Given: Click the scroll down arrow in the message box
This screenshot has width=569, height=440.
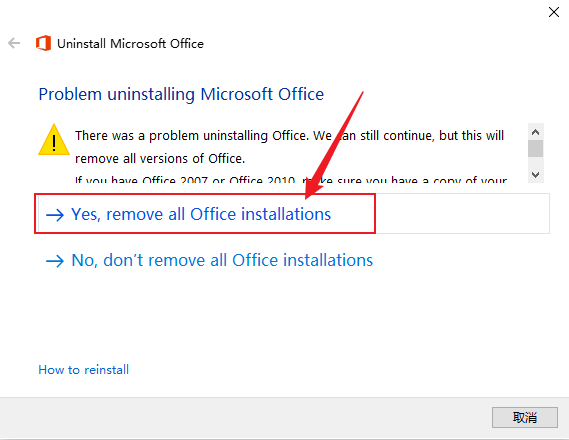Looking at the screenshot, I should click(x=535, y=174).
